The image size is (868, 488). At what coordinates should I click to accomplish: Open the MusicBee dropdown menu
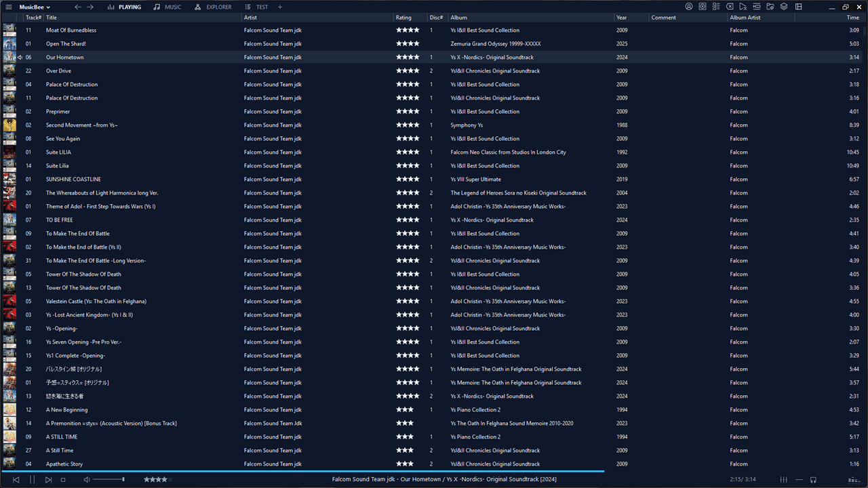[35, 7]
